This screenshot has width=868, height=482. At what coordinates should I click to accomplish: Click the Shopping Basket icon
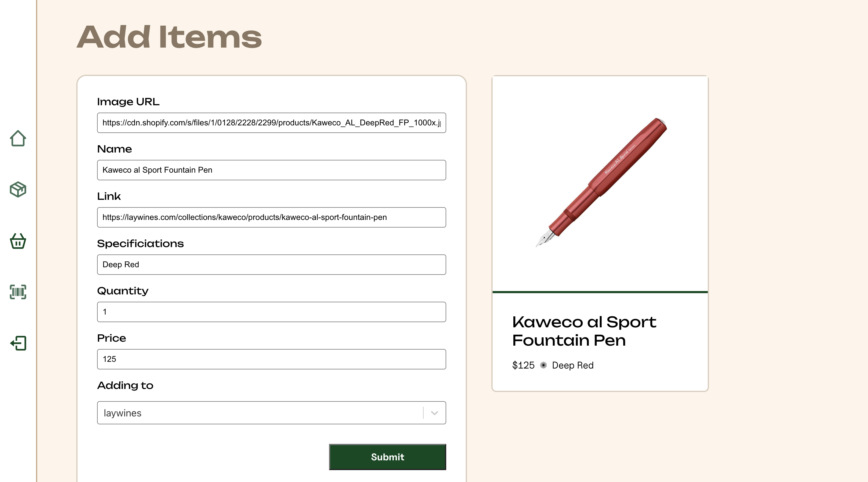[17, 241]
